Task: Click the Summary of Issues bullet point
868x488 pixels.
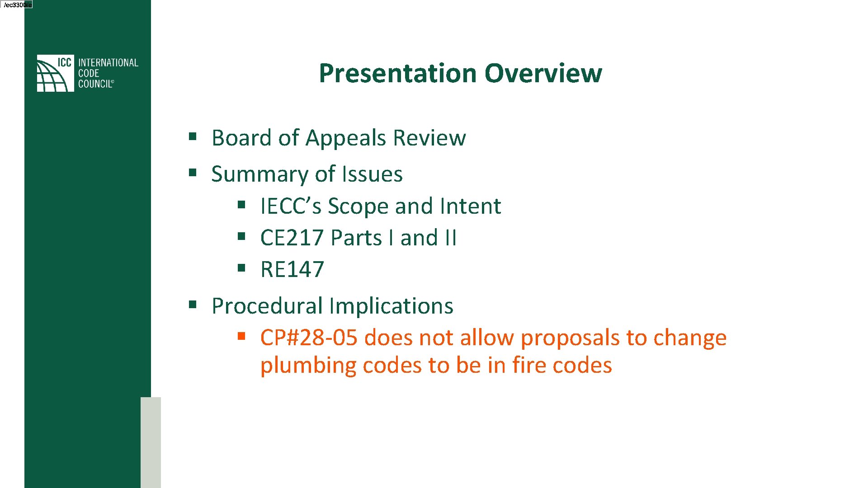Action: 307,173
